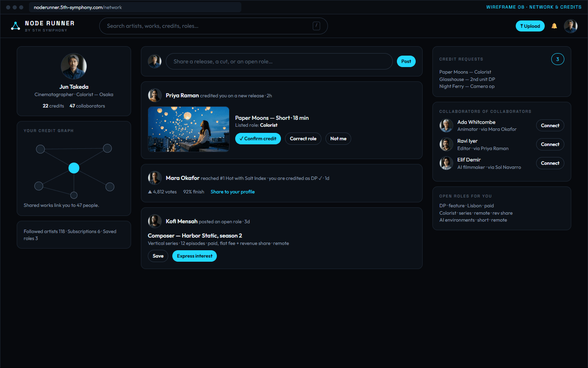588x368 pixels.
Task: Open the Night Ferry — Camera op request
Action: [x=467, y=86]
